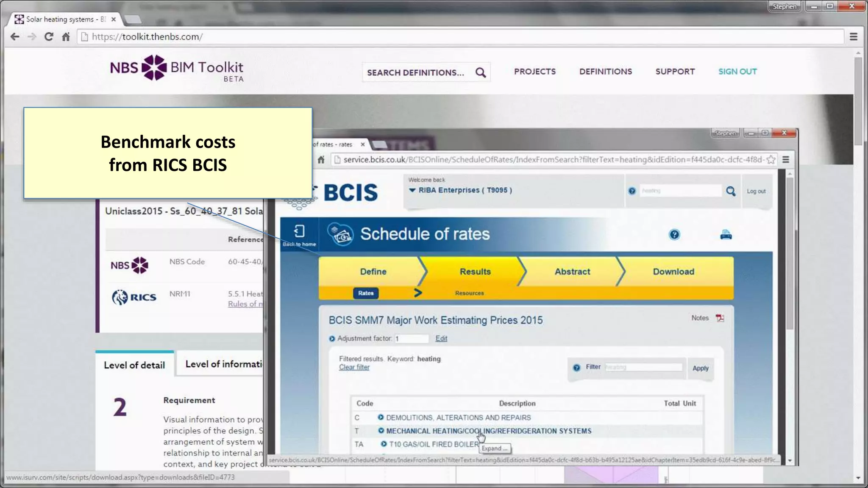Open browser home page icon
Screen dimensions: 868x488
[66, 37]
